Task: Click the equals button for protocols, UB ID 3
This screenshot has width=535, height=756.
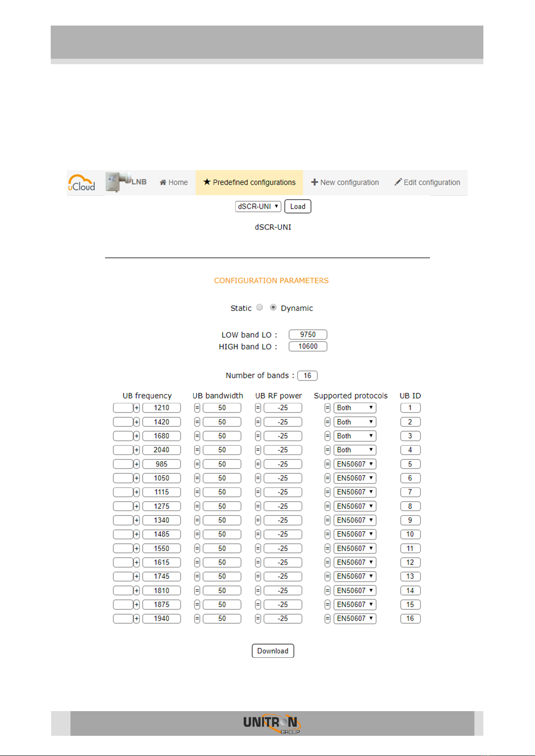Action: tap(328, 436)
